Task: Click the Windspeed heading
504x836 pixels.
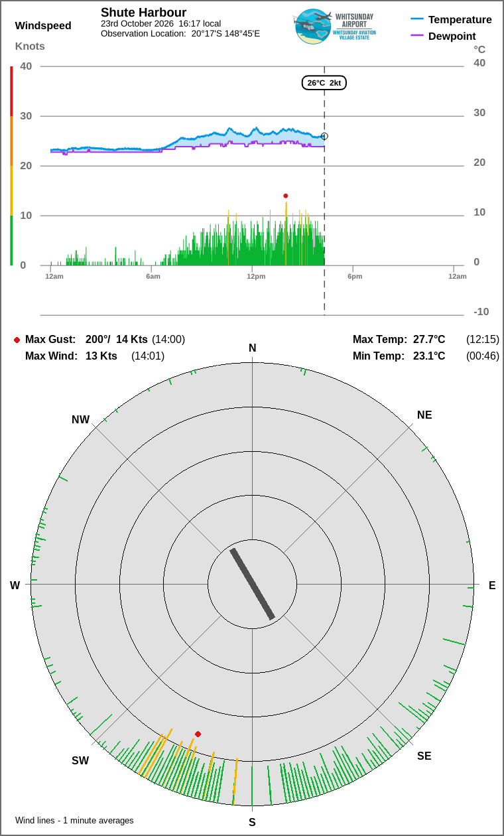Action: pyautogui.click(x=43, y=26)
